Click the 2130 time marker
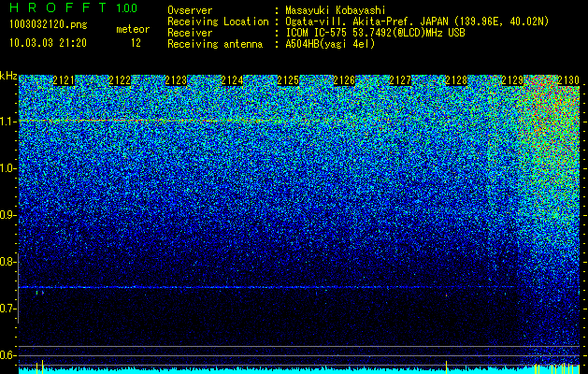This screenshot has height=374, width=588. tap(568, 80)
